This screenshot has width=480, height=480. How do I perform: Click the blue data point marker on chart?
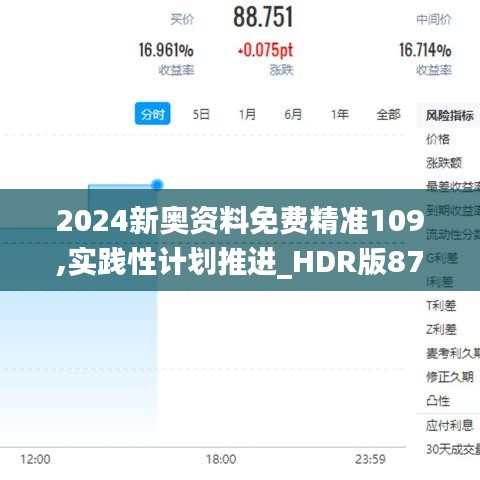coord(157,184)
